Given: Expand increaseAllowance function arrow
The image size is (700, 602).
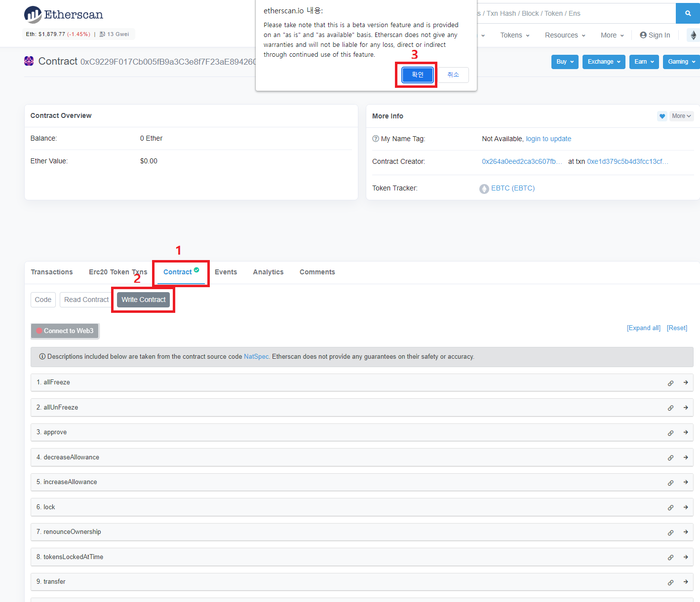Looking at the screenshot, I should [686, 482].
